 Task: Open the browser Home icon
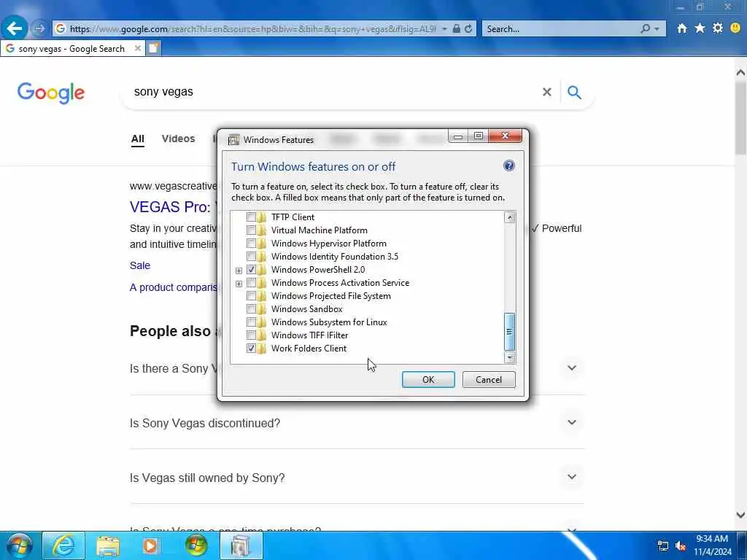pos(682,28)
